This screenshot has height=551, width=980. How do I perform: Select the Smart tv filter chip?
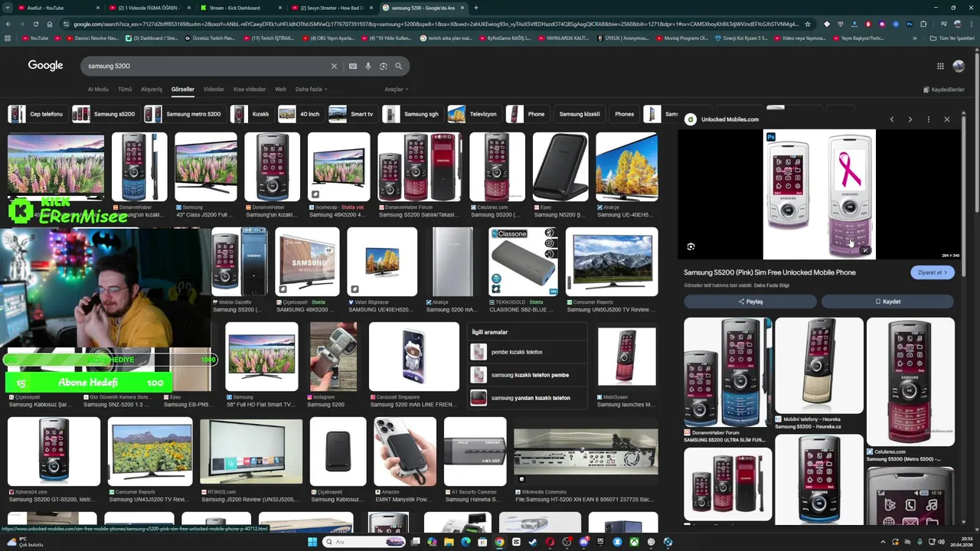(353, 114)
